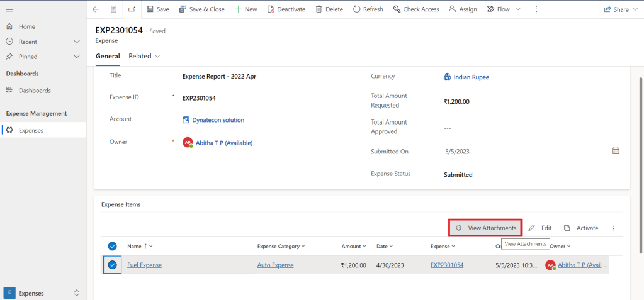644x300 pixels.
Task: Select Dashboards in the left navigation
Action: [35, 91]
